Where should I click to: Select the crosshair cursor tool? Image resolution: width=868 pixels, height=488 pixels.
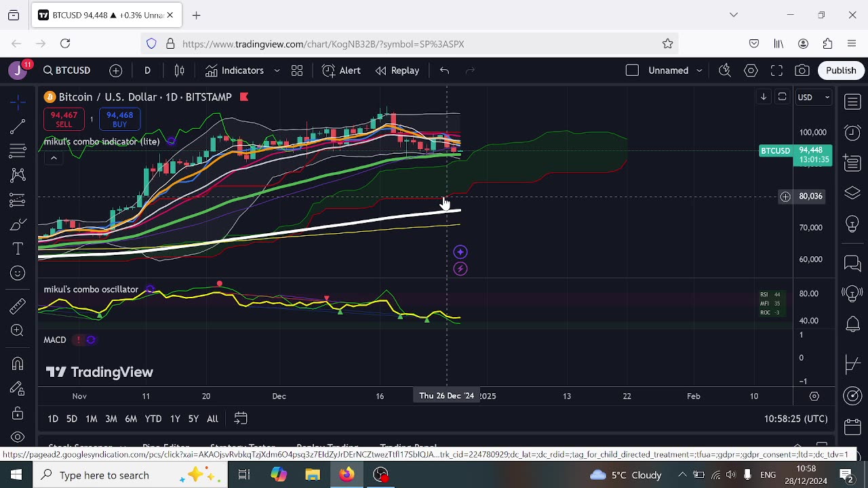(18, 102)
